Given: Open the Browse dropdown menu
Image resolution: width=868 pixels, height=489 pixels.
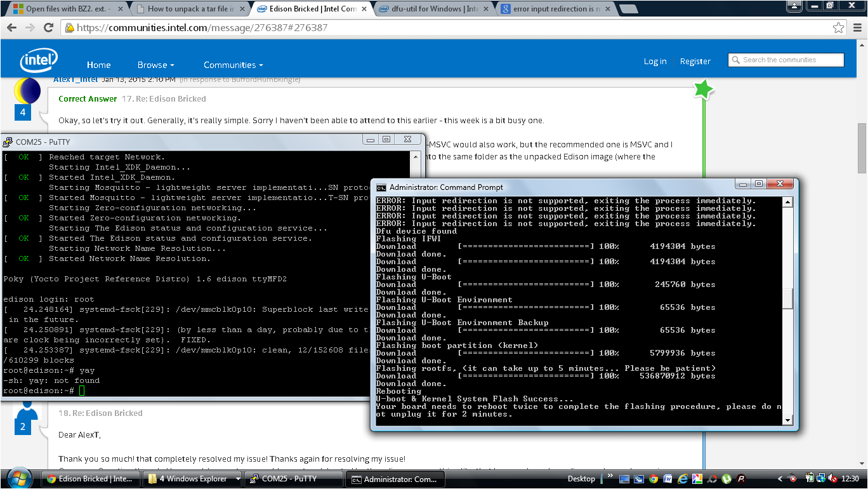Looking at the screenshot, I should 155,65.
